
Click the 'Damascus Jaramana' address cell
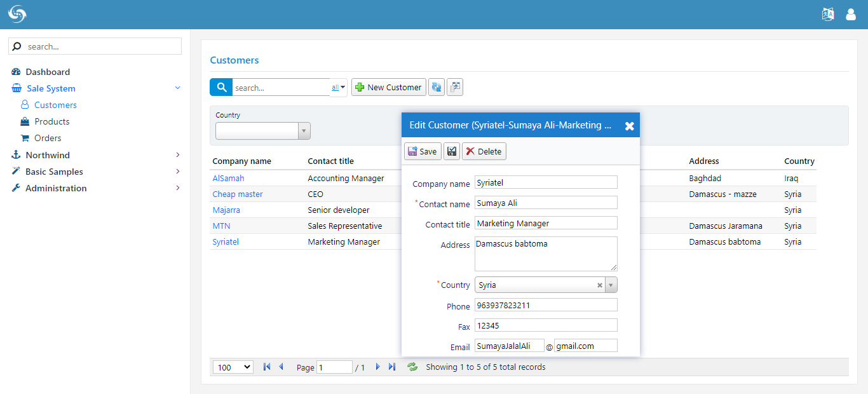(726, 226)
